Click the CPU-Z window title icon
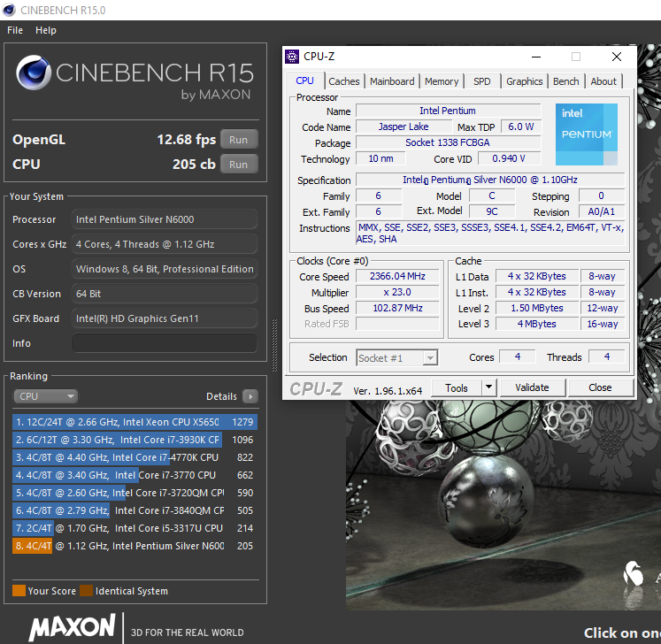Image resolution: width=661 pixels, height=644 pixels. click(292, 57)
